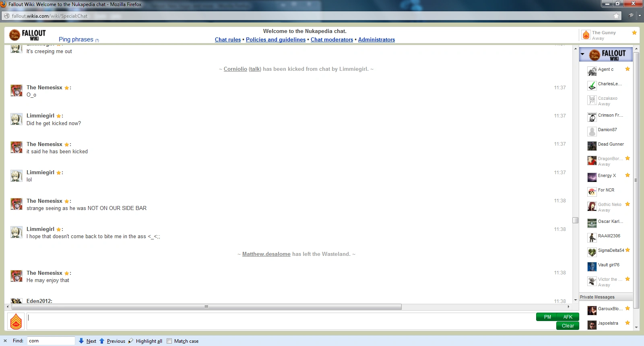The width and height of the screenshot is (644, 346).
Task: Click Nemesisx avatar beside the 'O_o' message
Action: pyautogui.click(x=16, y=91)
